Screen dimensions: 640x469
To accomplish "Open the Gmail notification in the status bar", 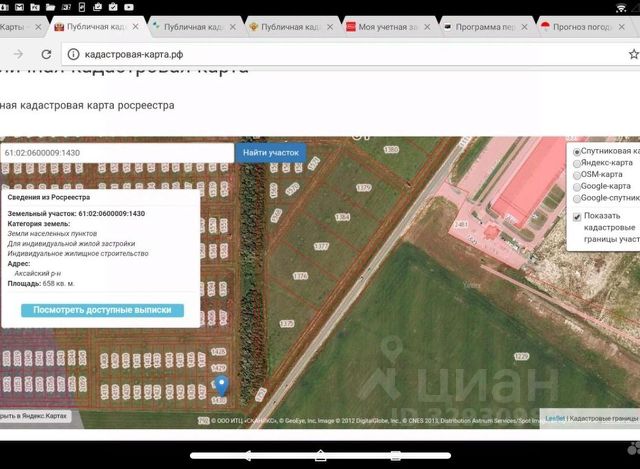I will pyautogui.click(x=19, y=7).
